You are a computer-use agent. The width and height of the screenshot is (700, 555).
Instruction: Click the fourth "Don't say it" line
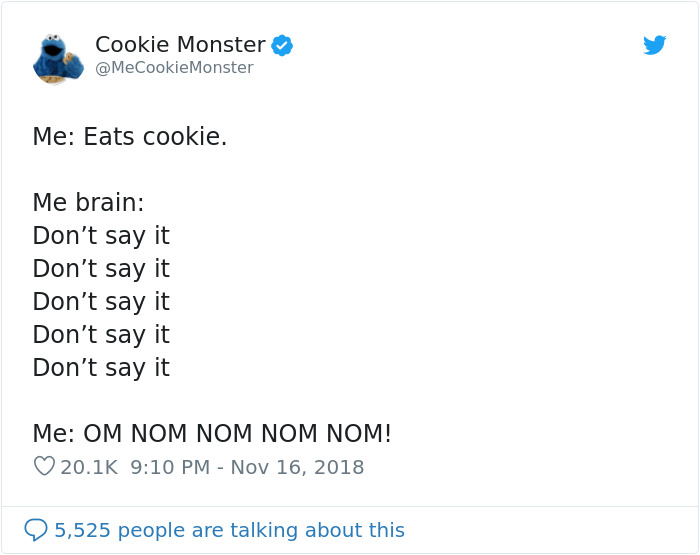(101, 335)
